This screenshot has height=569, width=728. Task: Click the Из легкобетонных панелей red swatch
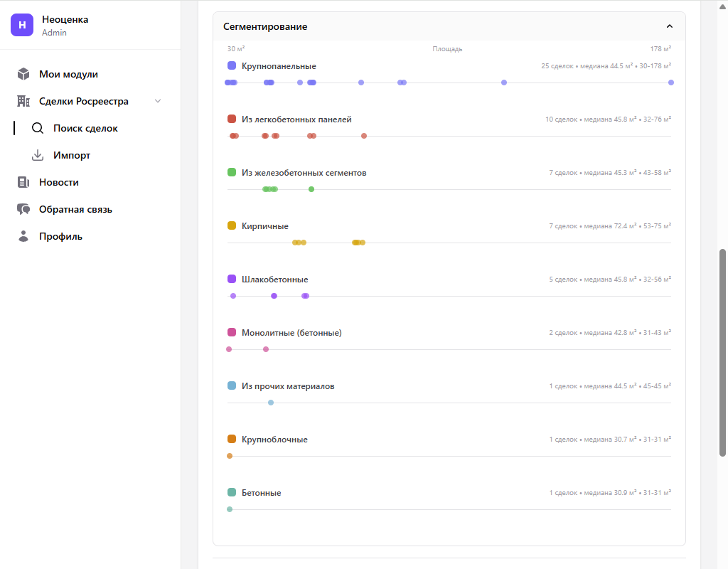[x=232, y=119]
